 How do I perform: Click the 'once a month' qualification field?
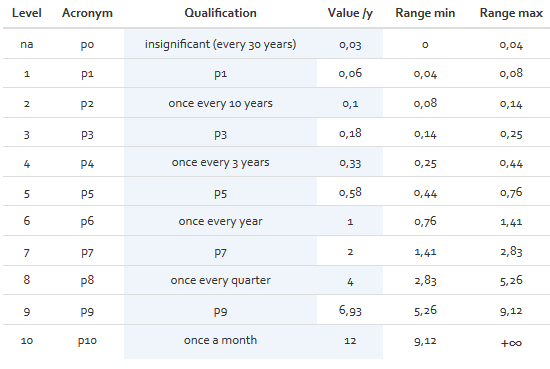pos(220,342)
